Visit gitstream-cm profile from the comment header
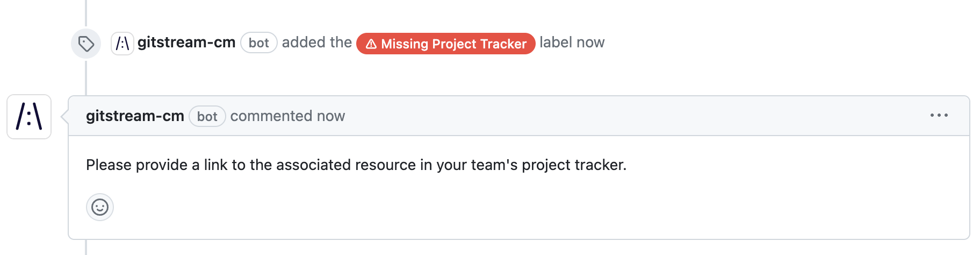 pos(135,116)
